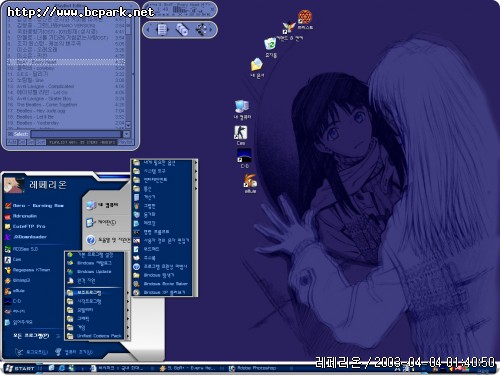Open the Windows XP tour entry in accessories
500x375 pixels.
159,293
